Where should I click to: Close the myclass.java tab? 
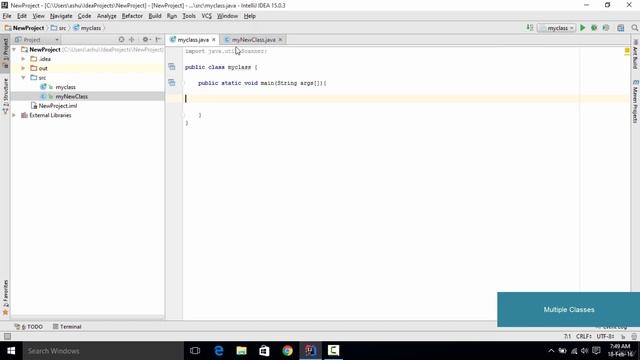coord(213,40)
